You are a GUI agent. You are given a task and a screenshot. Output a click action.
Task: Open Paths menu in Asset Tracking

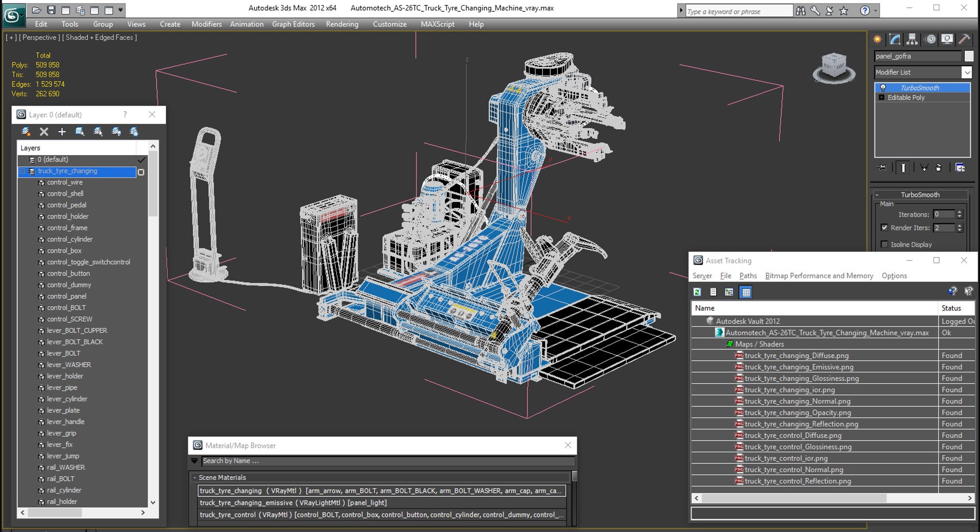coord(748,276)
